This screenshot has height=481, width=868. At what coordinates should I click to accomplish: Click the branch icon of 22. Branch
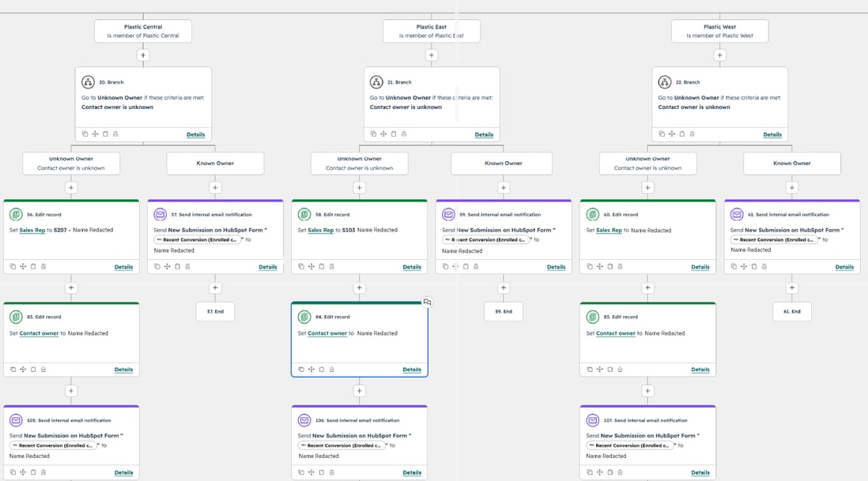(665, 82)
